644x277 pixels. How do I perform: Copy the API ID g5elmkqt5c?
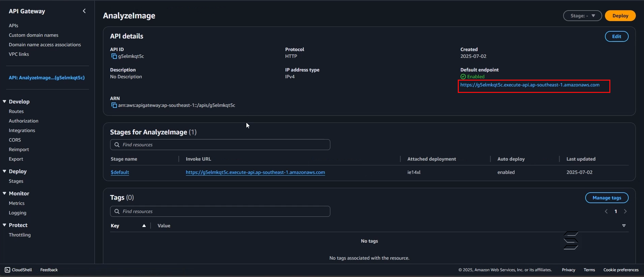point(114,56)
